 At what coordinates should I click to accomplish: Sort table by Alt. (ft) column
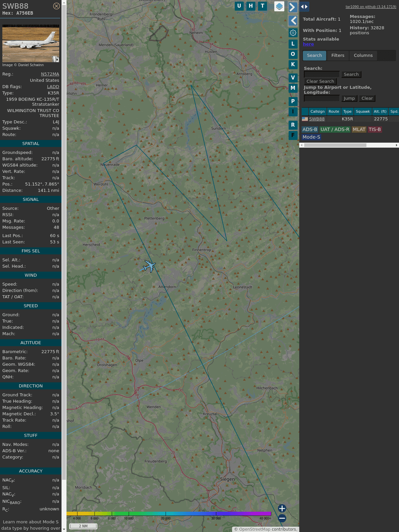(380, 112)
